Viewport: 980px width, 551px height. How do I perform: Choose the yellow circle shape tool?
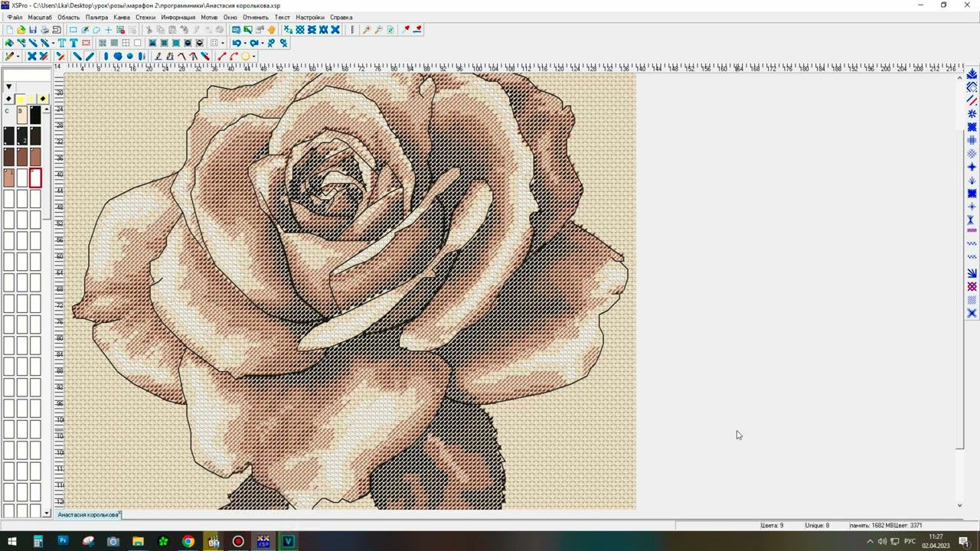point(245,56)
